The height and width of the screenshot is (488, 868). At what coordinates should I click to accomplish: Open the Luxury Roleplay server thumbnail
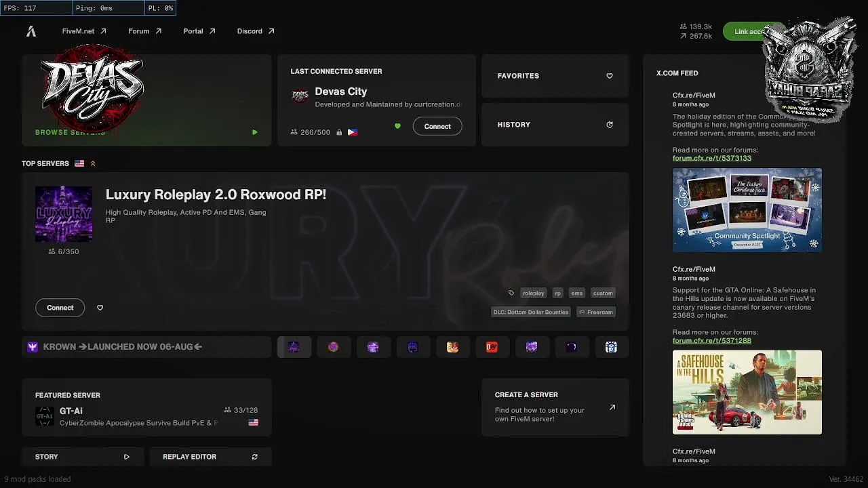point(64,213)
